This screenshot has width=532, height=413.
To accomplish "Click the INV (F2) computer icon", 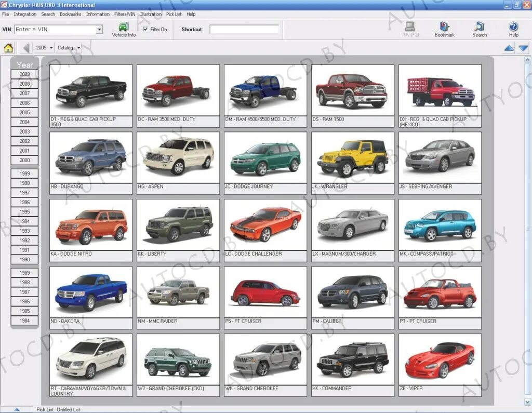I will 410,26.
